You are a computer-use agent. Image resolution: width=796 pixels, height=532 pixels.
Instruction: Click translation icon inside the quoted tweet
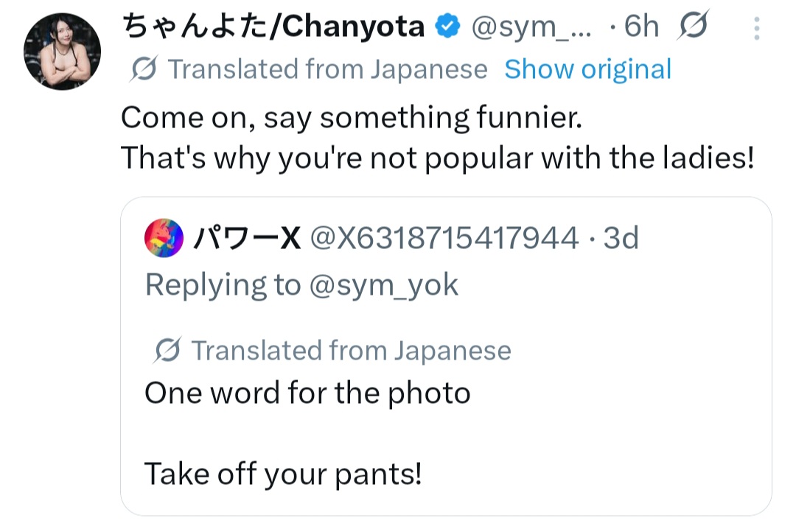pos(167,351)
